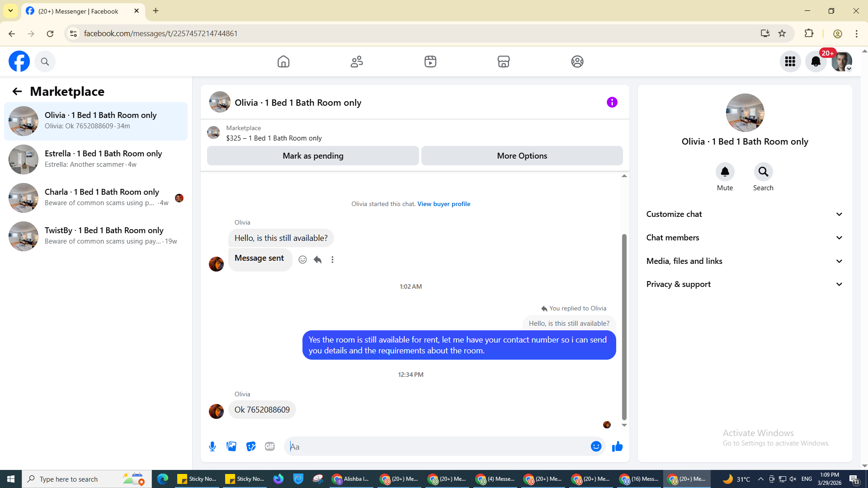The height and width of the screenshot is (488, 868).
Task: Expand Chat members section
Action: 745,238
